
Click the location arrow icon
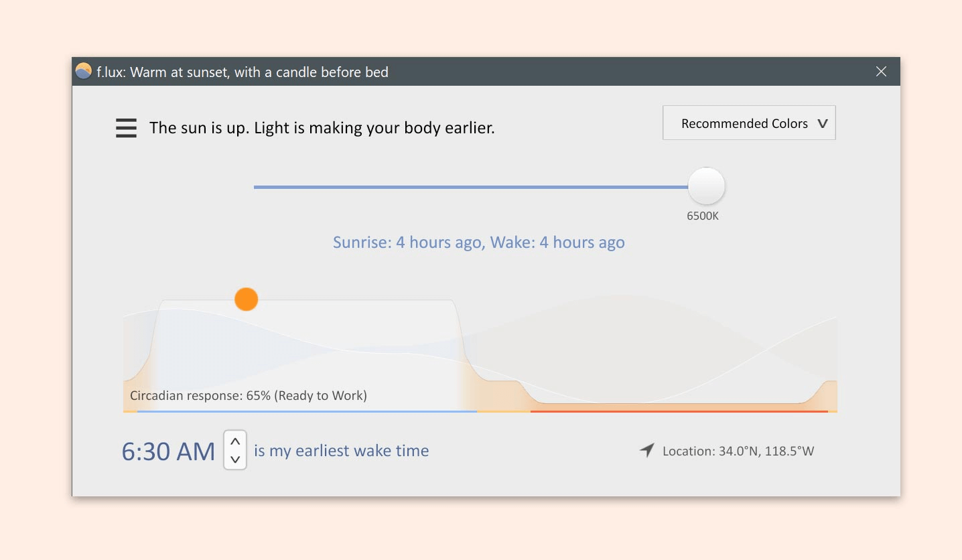[x=645, y=450]
